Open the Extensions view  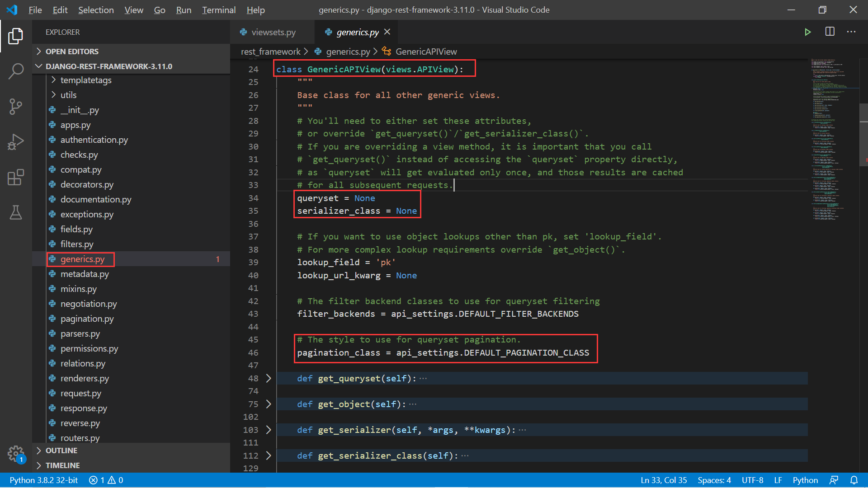click(x=16, y=177)
